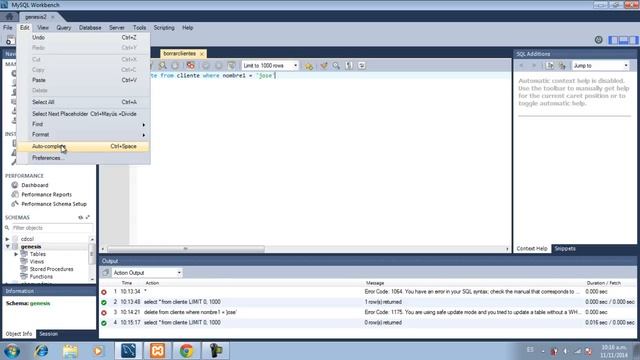Open the Workbench home screen tab

(x=9, y=17)
